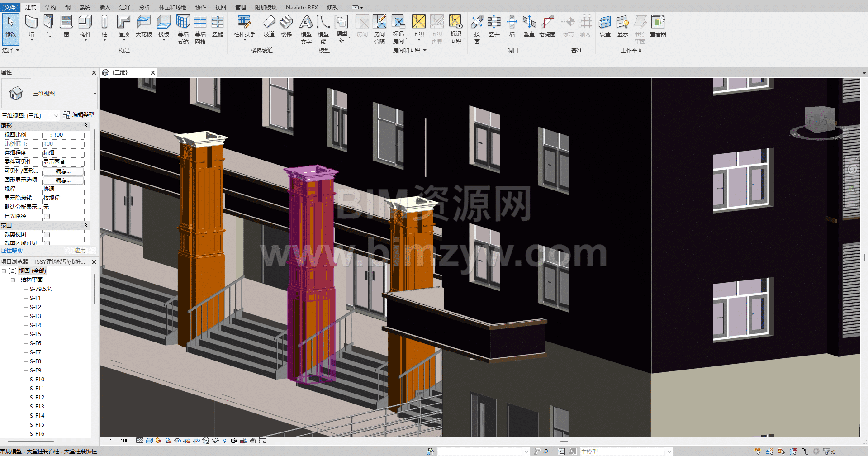Collapse the Graphics (图形) properties group

point(85,126)
